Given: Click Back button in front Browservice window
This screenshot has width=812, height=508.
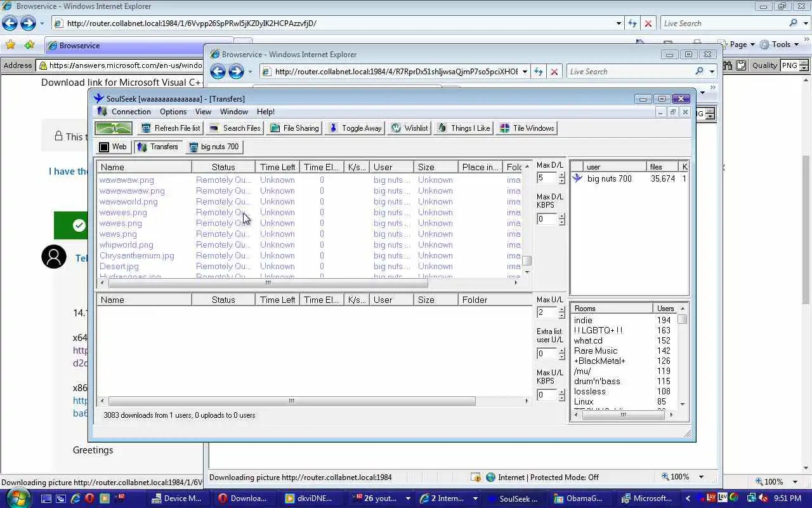Looking at the screenshot, I should [218, 71].
